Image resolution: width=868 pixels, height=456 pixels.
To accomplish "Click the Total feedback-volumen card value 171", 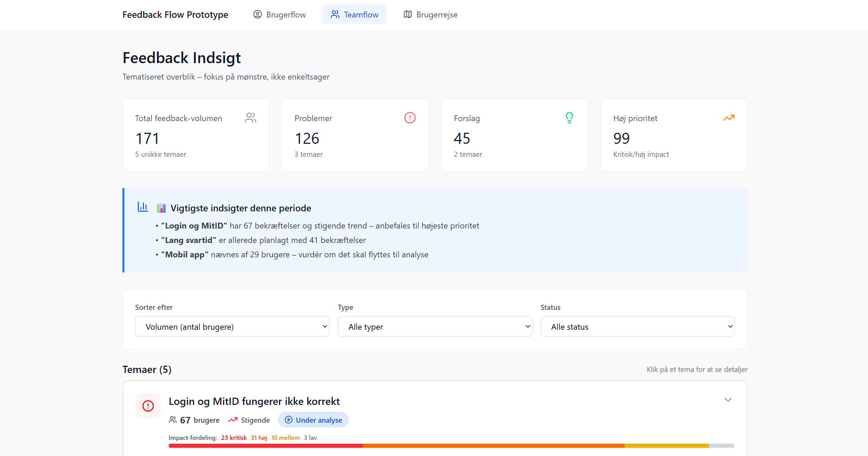I will tap(147, 138).
